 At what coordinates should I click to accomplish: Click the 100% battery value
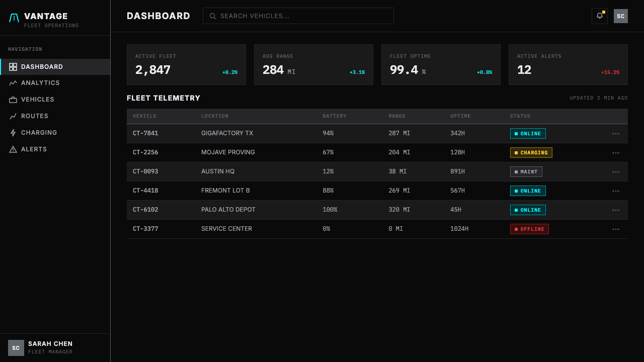[x=330, y=210]
